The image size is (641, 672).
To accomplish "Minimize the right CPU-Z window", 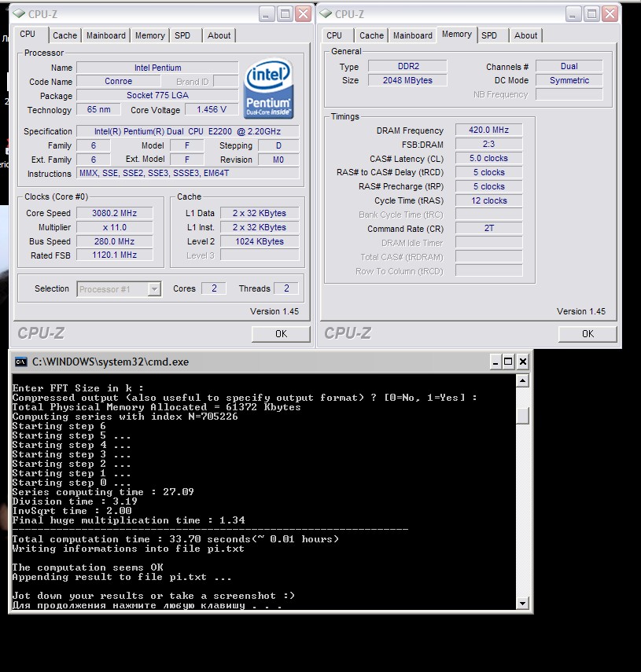I will 573,14.
